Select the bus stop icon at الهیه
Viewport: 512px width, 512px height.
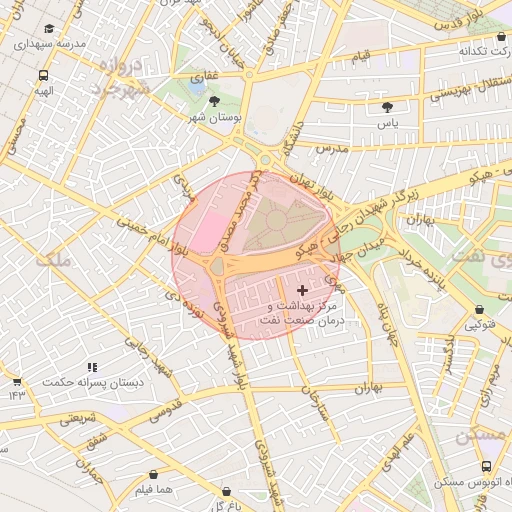pyautogui.click(x=43, y=76)
